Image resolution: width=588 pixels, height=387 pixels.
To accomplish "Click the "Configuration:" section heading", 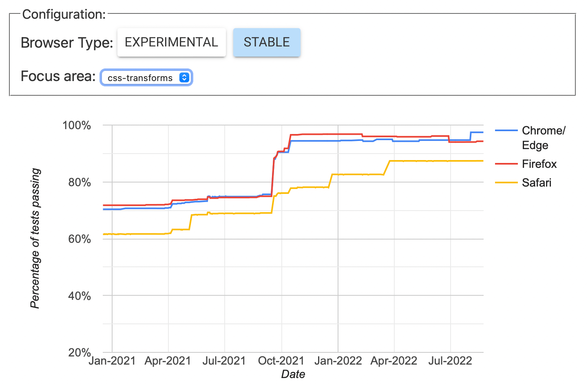I will point(64,14).
